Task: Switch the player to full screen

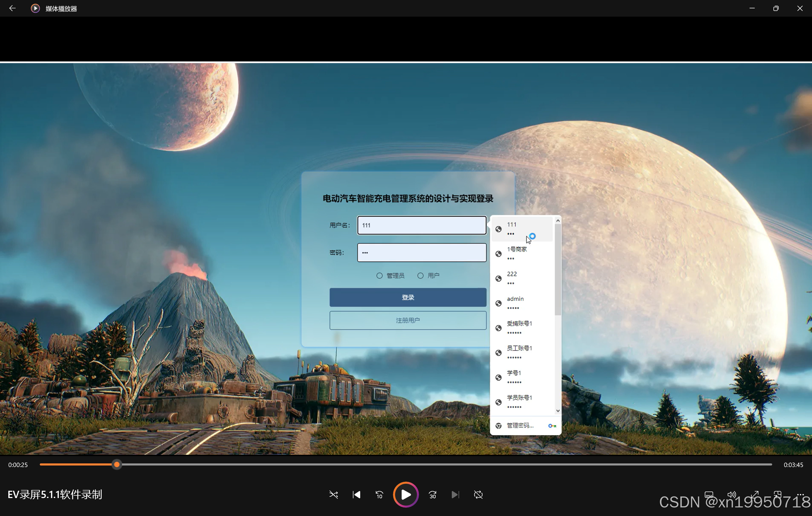Action: pos(755,495)
